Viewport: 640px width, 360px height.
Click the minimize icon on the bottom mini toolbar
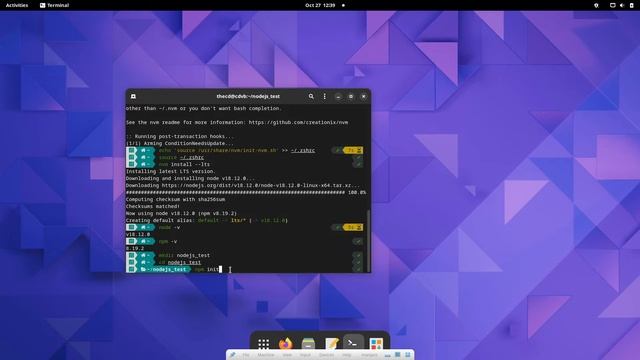[388, 355]
